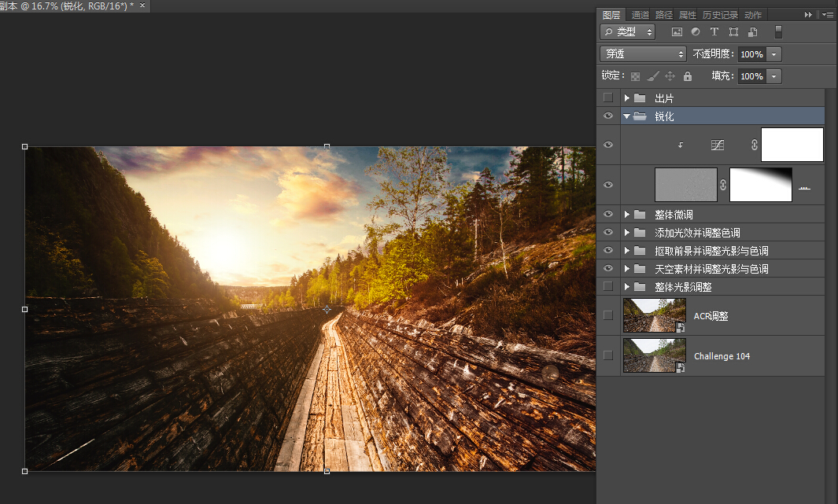Collapse panels with double-arrow icon

point(808,15)
